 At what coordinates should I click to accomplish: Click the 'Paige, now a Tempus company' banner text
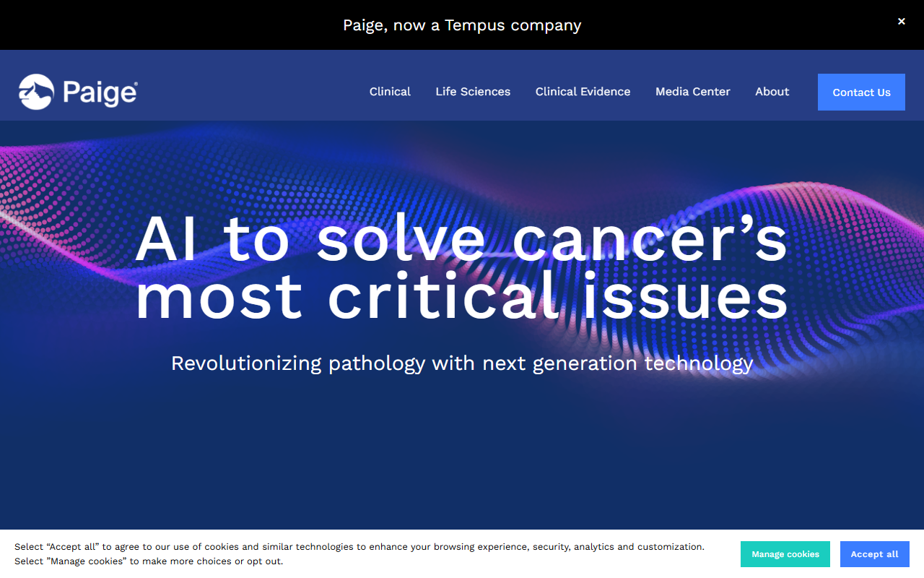coord(462,25)
